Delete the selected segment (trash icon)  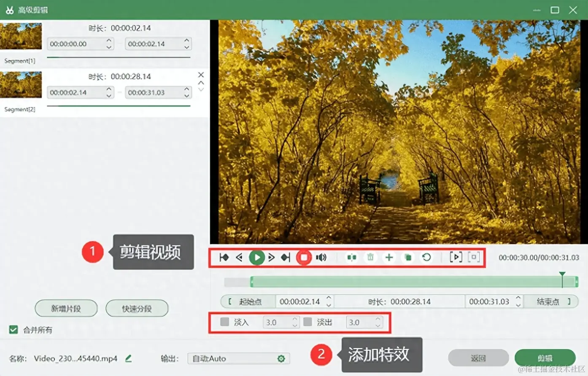(x=370, y=257)
